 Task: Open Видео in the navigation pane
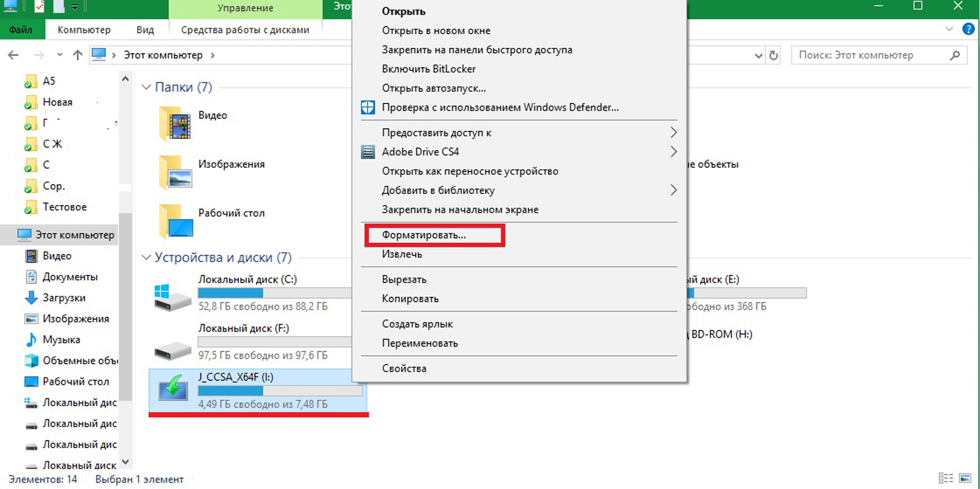coord(57,256)
